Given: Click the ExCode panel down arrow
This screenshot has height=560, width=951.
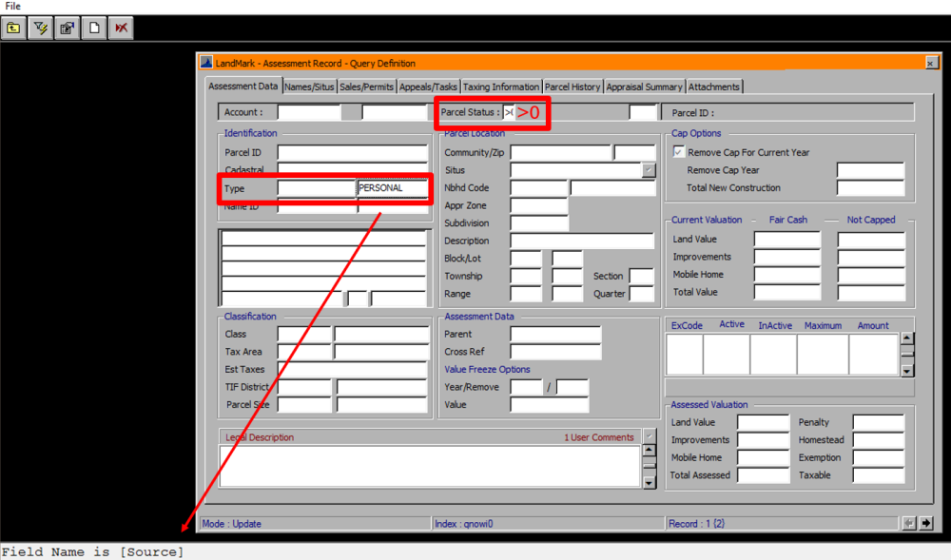Looking at the screenshot, I should click(908, 371).
